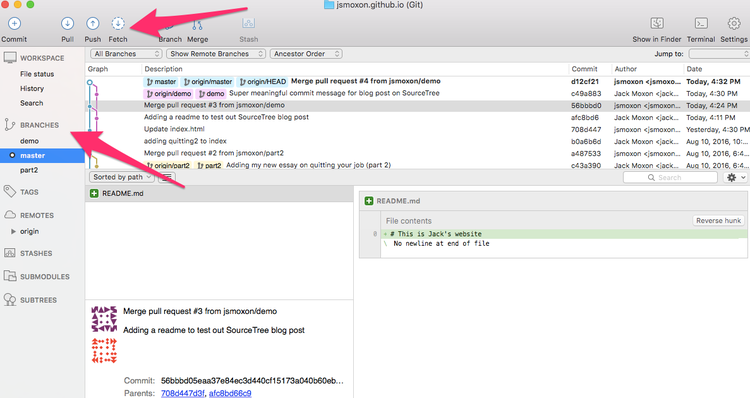Open the Sorted by path dropdown
Screen dimensions: 750x398
point(121,177)
